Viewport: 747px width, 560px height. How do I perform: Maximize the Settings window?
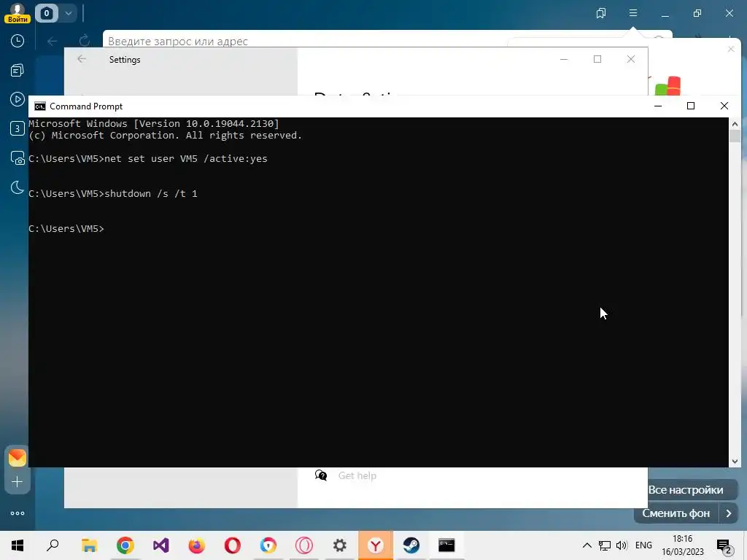(597, 59)
